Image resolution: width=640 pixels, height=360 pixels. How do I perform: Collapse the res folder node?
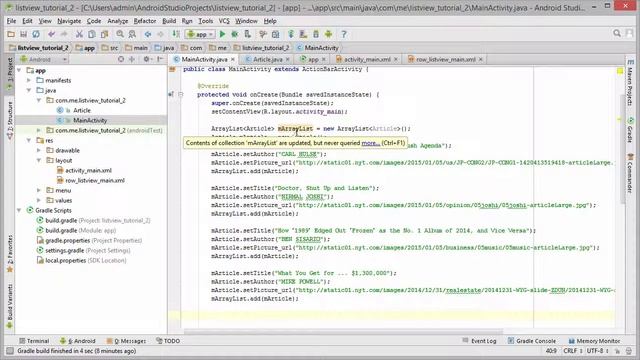[29, 140]
